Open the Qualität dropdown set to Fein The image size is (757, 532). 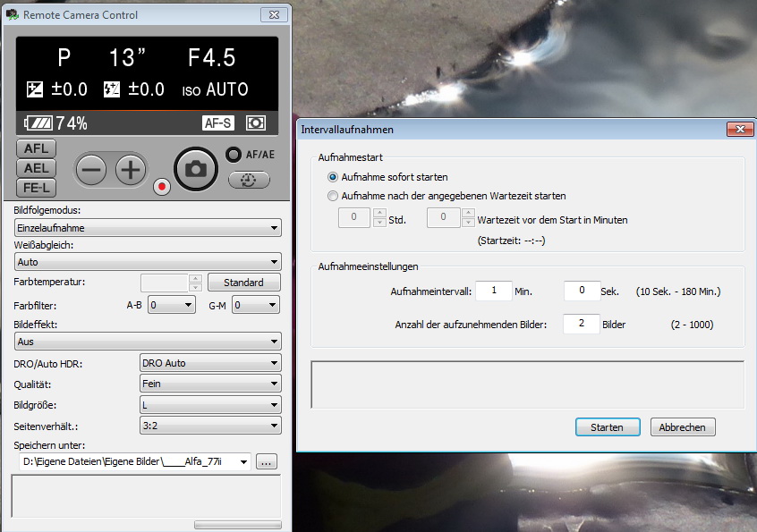pyautogui.click(x=211, y=384)
